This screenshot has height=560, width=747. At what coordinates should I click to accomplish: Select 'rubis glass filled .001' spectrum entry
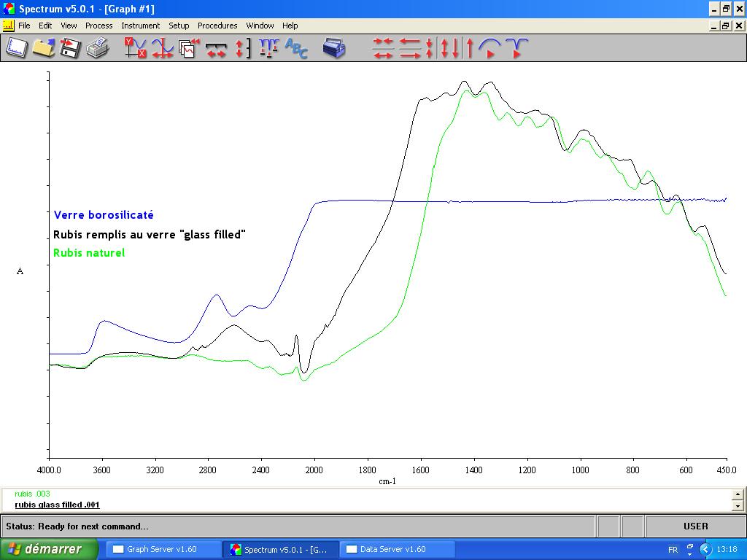click(x=57, y=505)
